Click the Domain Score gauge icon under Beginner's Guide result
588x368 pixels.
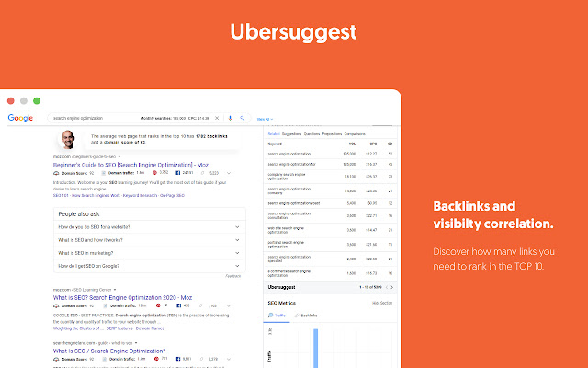click(x=56, y=173)
